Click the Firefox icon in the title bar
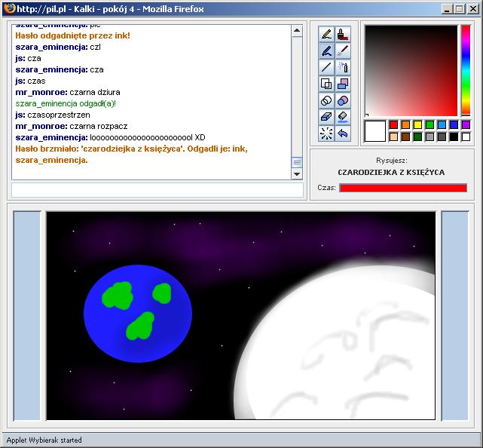 click(10, 8)
